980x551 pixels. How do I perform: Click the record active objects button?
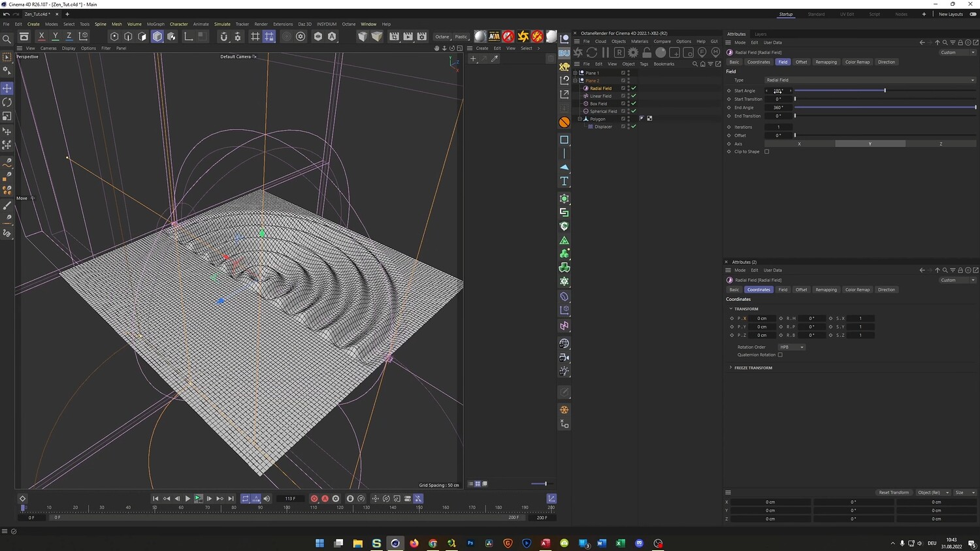pos(314,499)
